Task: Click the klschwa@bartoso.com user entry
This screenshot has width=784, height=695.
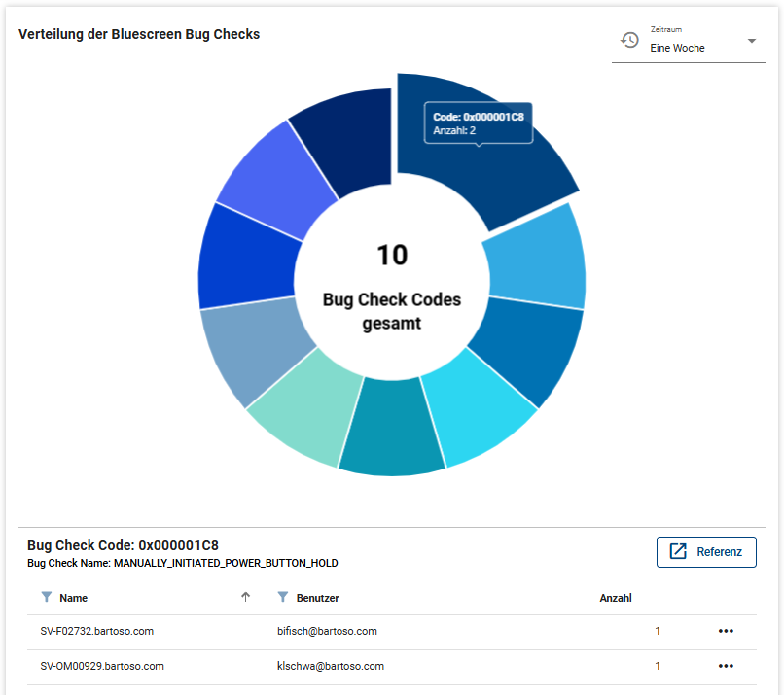Action: (330, 666)
